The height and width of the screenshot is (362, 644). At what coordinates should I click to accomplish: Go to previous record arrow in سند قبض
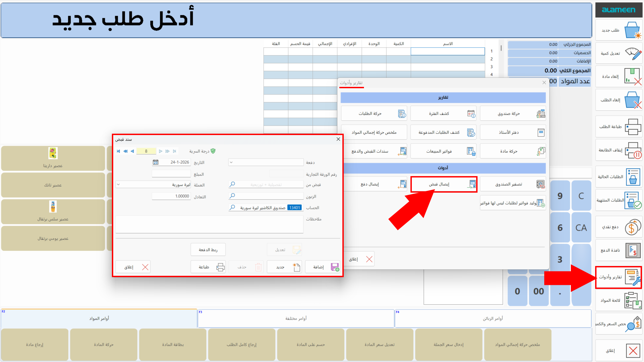tap(132, 151)
